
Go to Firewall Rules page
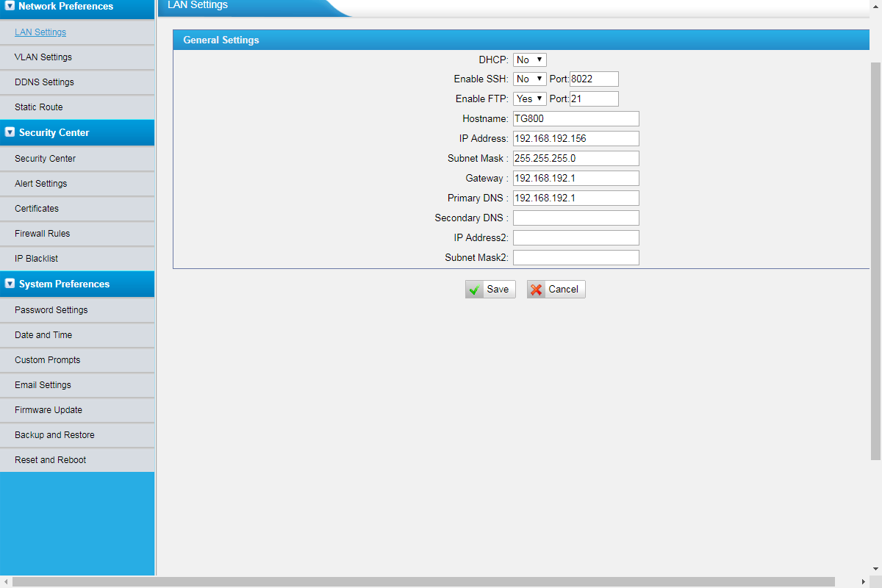43,234
